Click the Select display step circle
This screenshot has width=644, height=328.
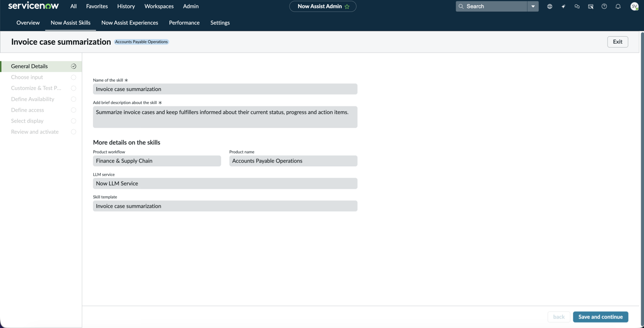(x=74, y=121)
